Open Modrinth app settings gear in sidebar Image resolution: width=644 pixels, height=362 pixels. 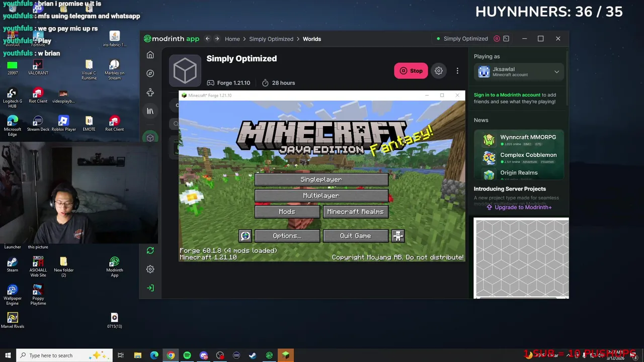coord(150,269)
